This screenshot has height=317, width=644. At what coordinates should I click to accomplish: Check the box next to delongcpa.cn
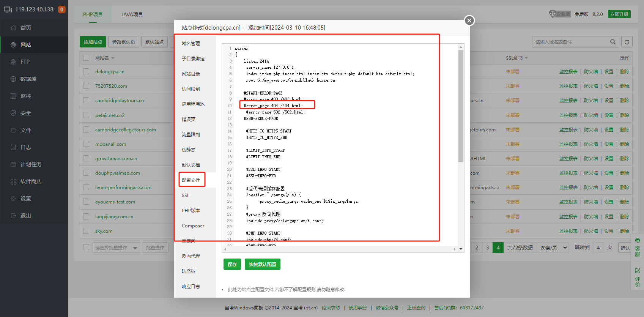86,71
